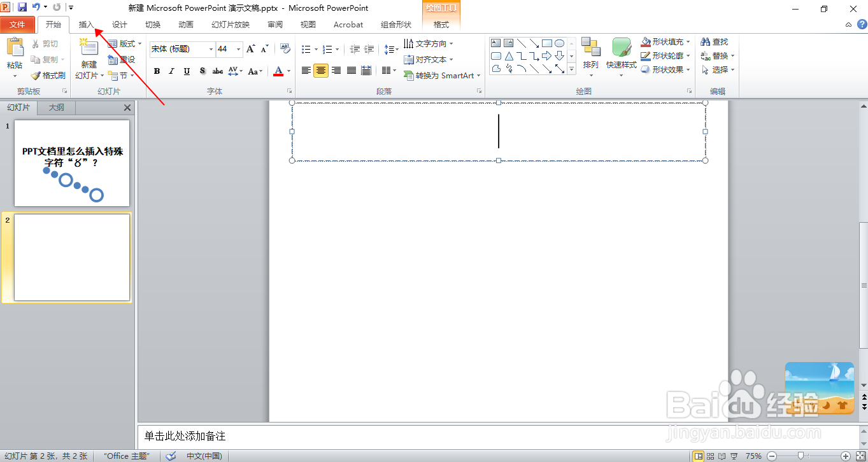This screenshot has height=462, width=868.
Task: Align text left
Action: (x=306, y=71)
